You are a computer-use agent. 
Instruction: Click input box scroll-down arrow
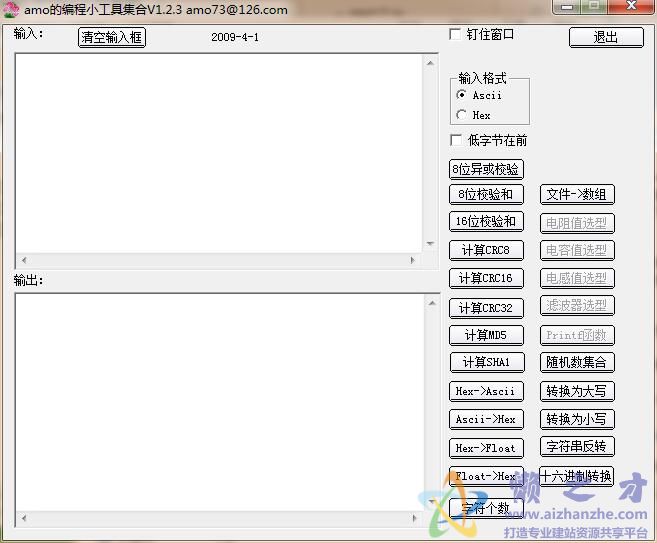point(430,243)
